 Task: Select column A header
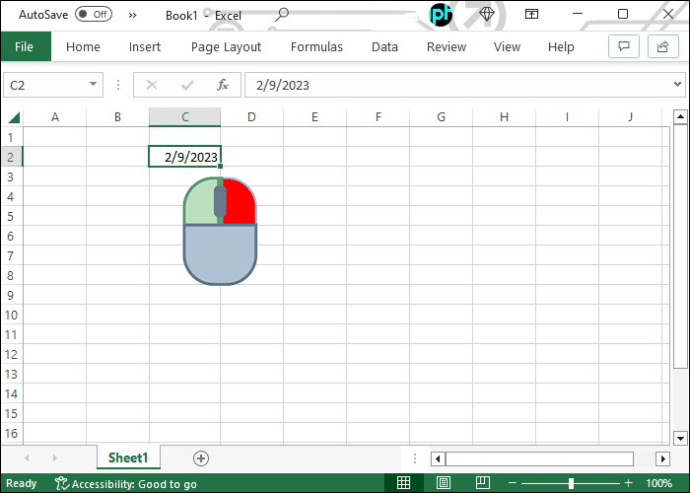coord(55,117)
